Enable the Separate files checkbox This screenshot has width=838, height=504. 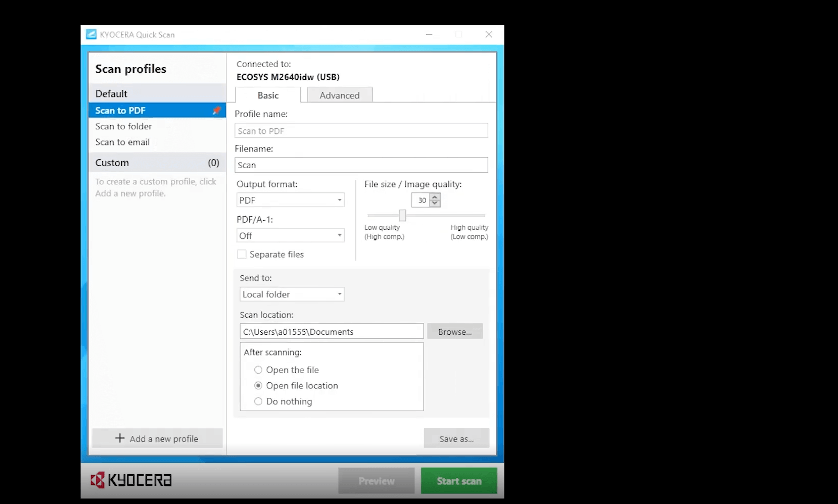242,254
